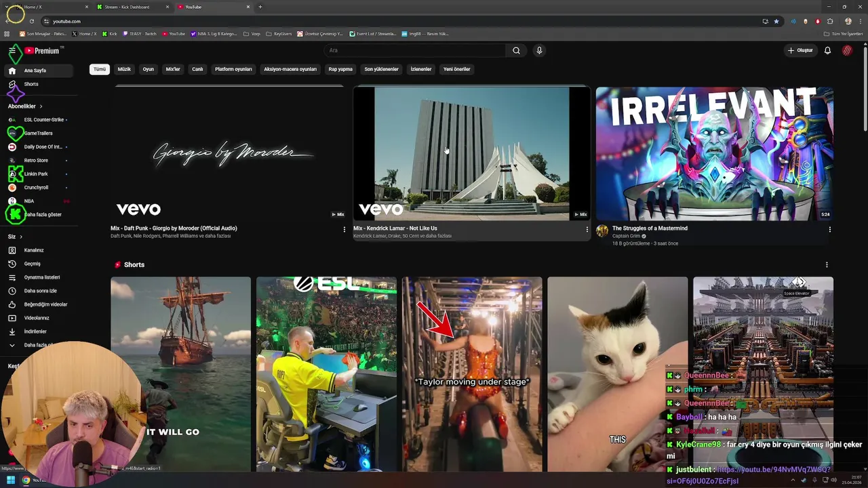This screenshot has width=868, height=488.
Task: Open ESL Counter-Strike subscription
Action: [39, 120]
